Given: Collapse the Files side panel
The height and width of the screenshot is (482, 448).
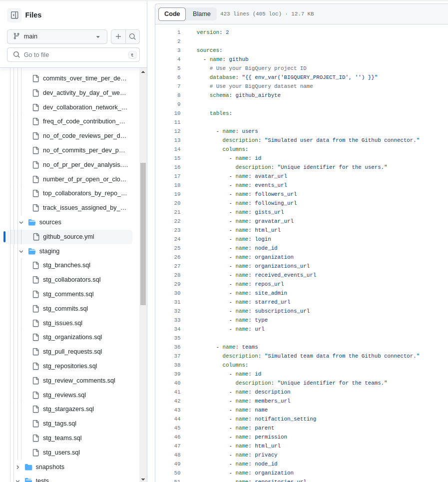Looking at the screenshot, I should tap(14, 15).
